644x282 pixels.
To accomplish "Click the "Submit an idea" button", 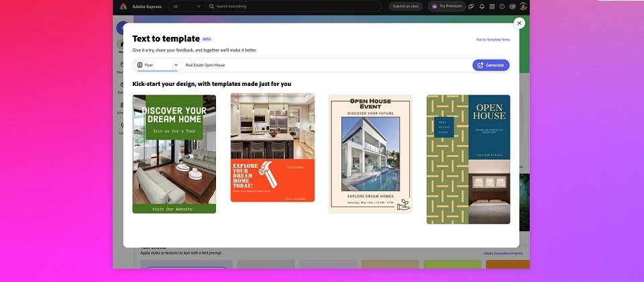I will coord(405,6).
